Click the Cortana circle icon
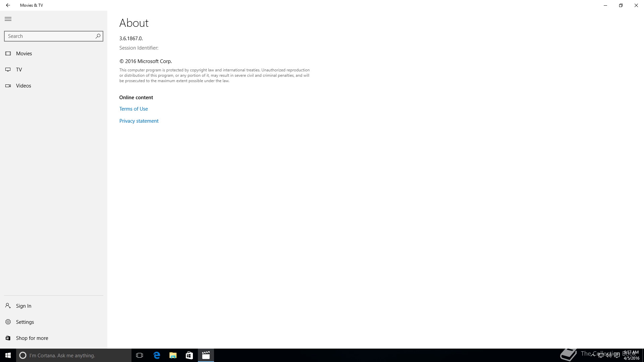Viewport: 644px width, 362px height. [x=23, y=355]
